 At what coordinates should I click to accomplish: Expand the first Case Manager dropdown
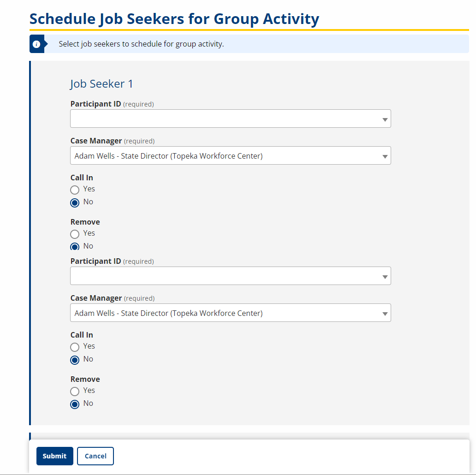pyautogui.click(x=230, y=156)
